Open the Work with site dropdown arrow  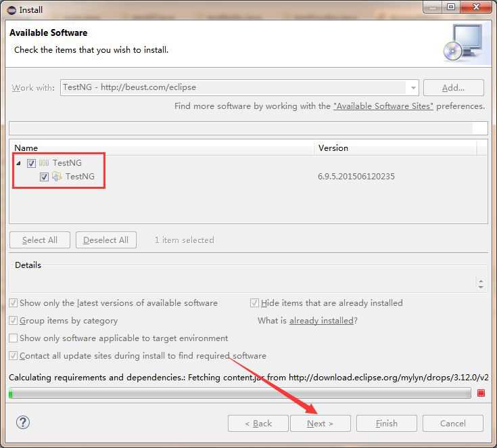tap(413, 87)
